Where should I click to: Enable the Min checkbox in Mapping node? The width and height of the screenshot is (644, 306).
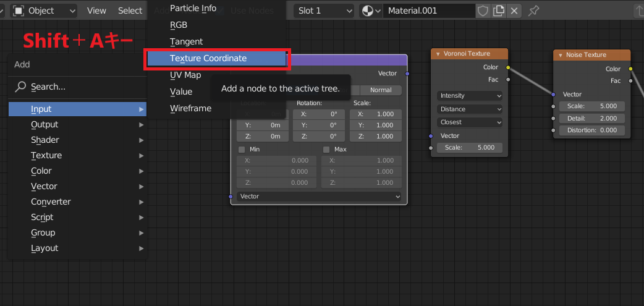pos(242,150)
